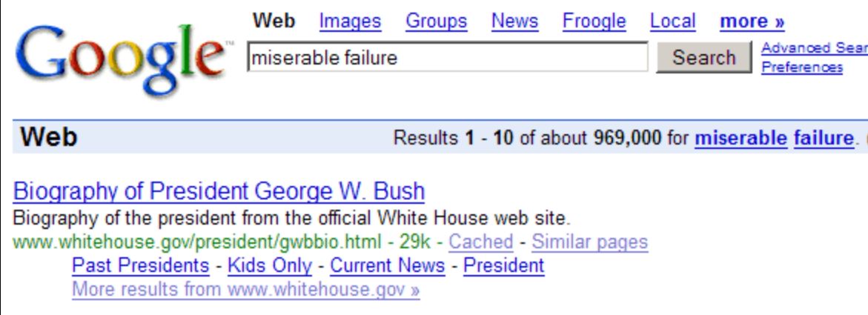Open the Images search tab
Viewport: 868px width, 315px height.
pos(350,21)
